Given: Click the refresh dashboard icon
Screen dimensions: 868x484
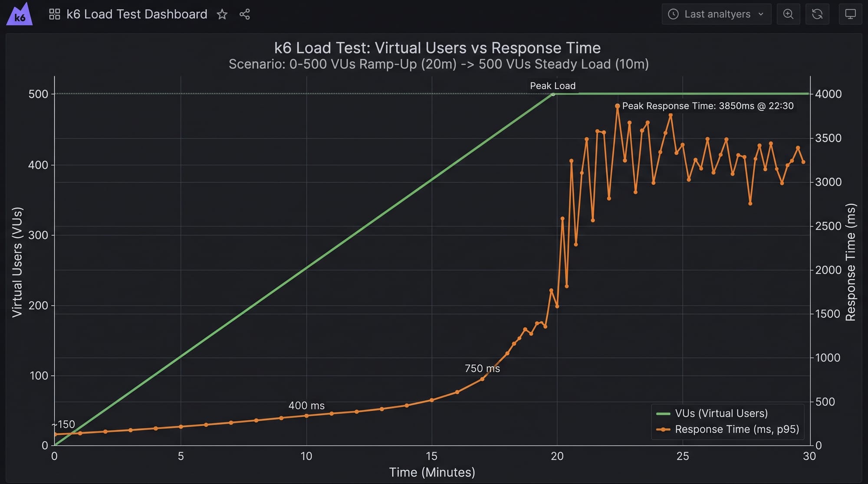Looking at the screenshot, I should point(818,14).
